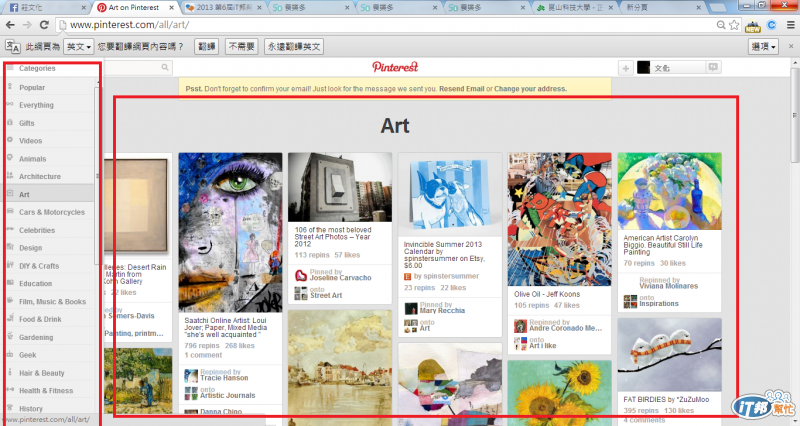Viewport: 800px width, 426px height.
Task: Open notifications speech bubble icon
Action: (x=713, y=67)
